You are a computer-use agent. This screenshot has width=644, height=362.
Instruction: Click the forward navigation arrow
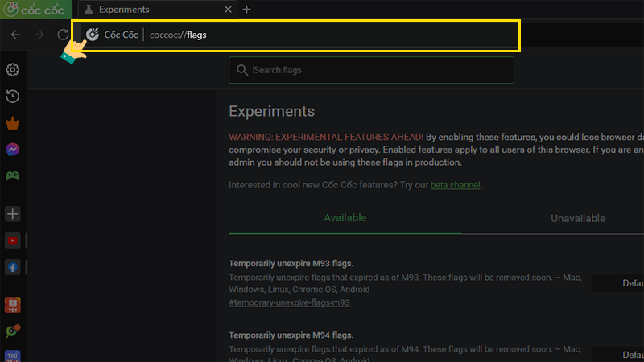pyautogui.click(x=39, y=35)
